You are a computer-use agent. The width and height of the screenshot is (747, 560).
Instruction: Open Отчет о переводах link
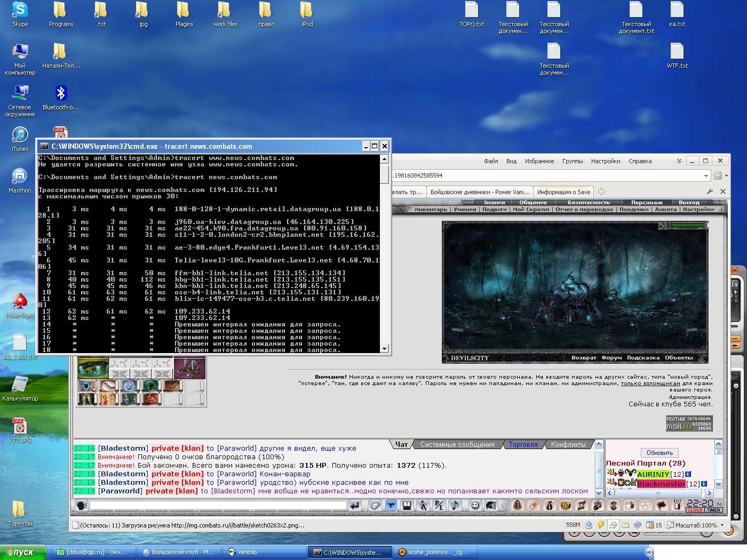click(x=584, y=210)
